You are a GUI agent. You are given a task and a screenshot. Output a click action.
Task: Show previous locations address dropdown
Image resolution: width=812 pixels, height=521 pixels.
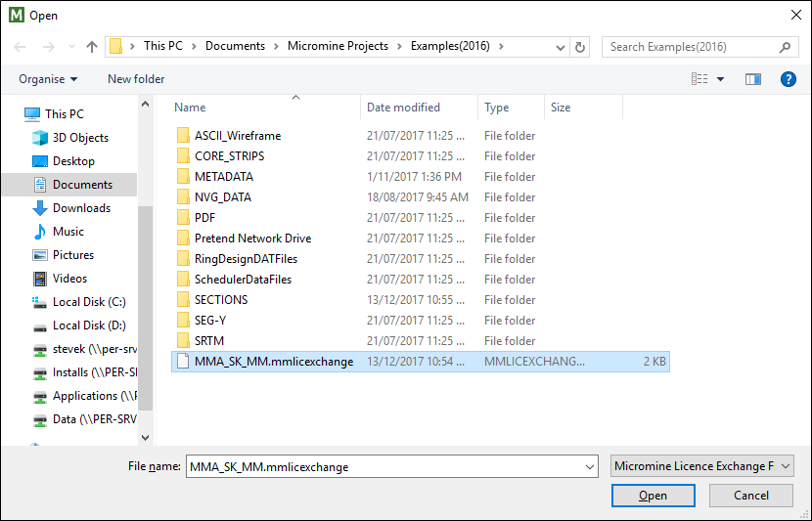point(560,48)
